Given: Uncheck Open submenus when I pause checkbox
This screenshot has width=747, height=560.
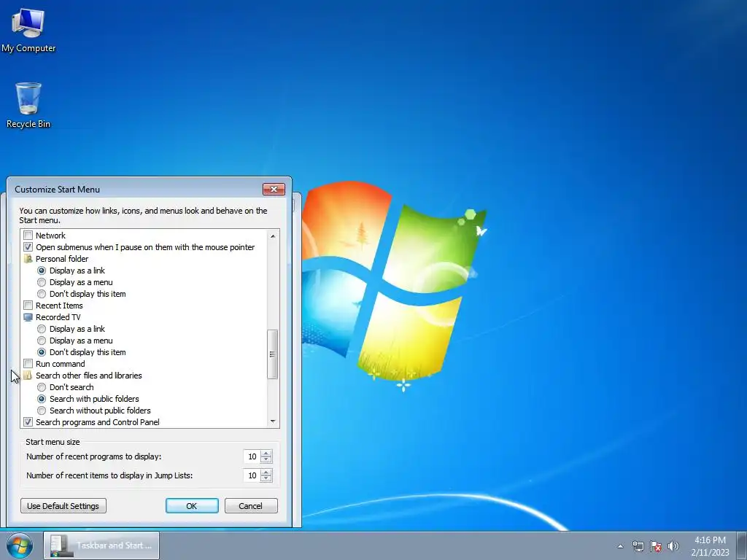Looking at the screenshot, I should click(28, 247).
